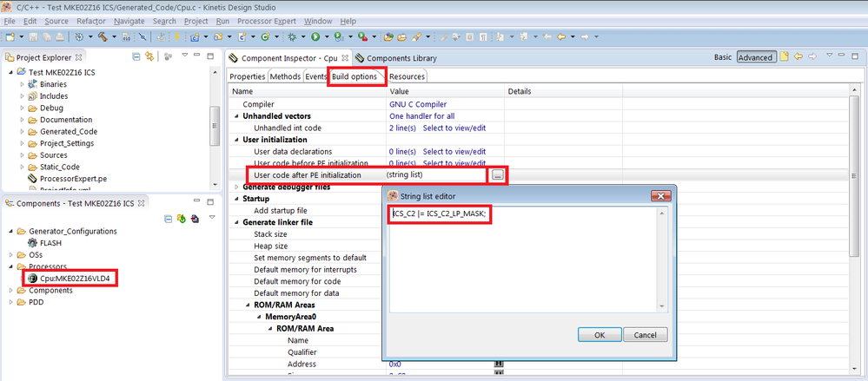This screenshot has height=381, width=868.
Task: Close the Component Inspector - Cpu tab
Action: click(344, 57)
